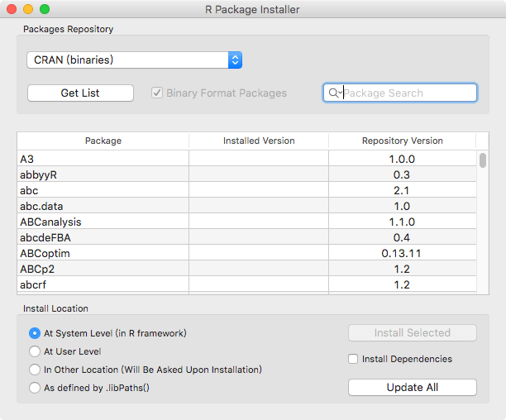Select the ABCp2 package row
This screenshot has height=420, width=506.
(x=247, y=269)
